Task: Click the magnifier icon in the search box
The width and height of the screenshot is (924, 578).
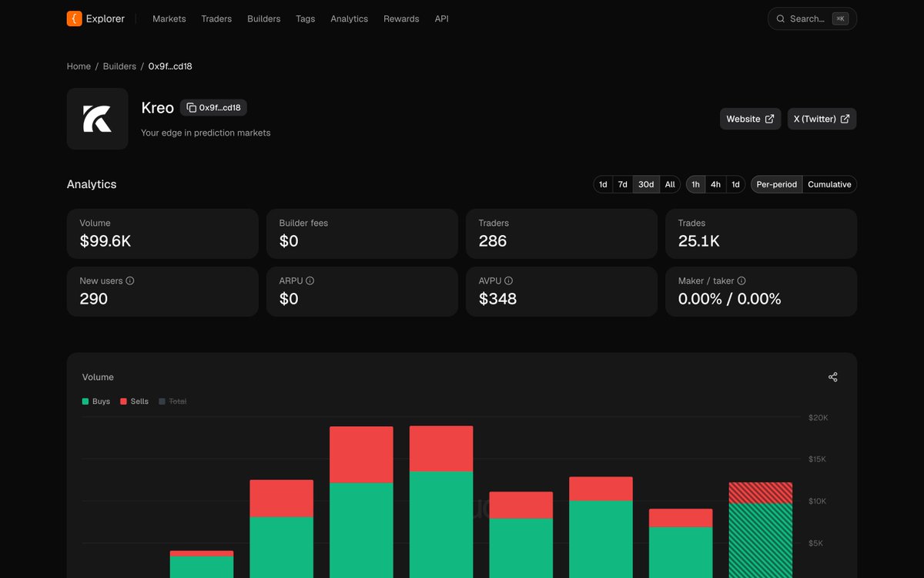Action: (x=781, y=18)
